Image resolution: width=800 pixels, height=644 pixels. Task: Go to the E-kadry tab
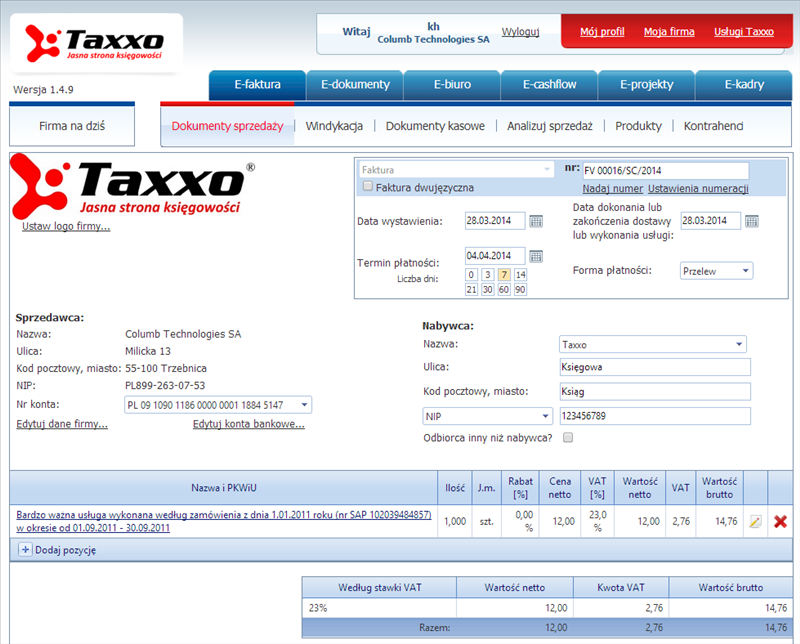pos(744,85)
